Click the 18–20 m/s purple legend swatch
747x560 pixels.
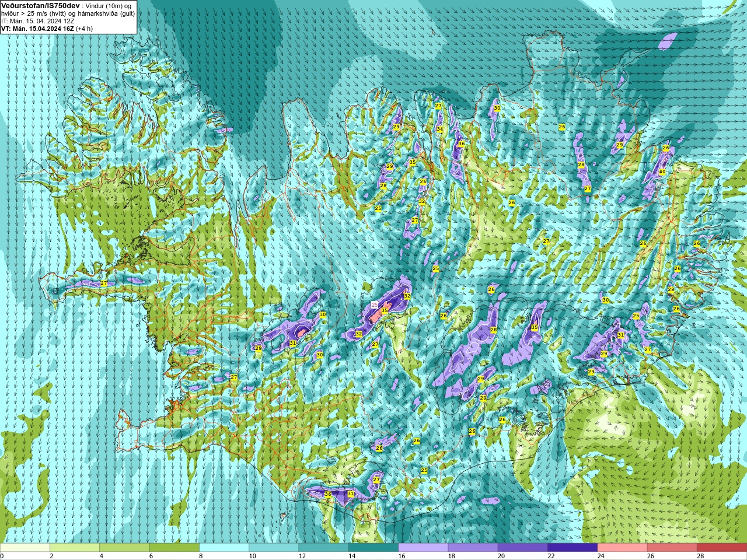pos(473,548)
